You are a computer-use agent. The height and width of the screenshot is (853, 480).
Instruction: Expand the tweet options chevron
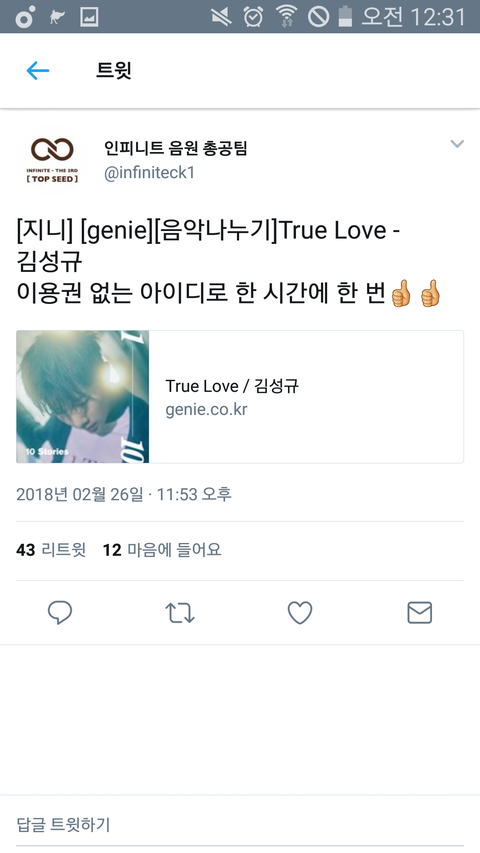pyautogui.click(x=457, y=144)
